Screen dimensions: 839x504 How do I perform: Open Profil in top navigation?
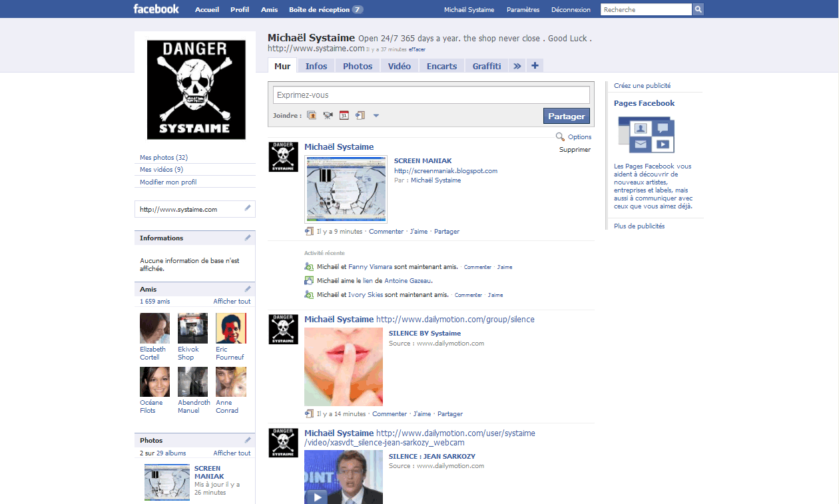click(240, 9)
